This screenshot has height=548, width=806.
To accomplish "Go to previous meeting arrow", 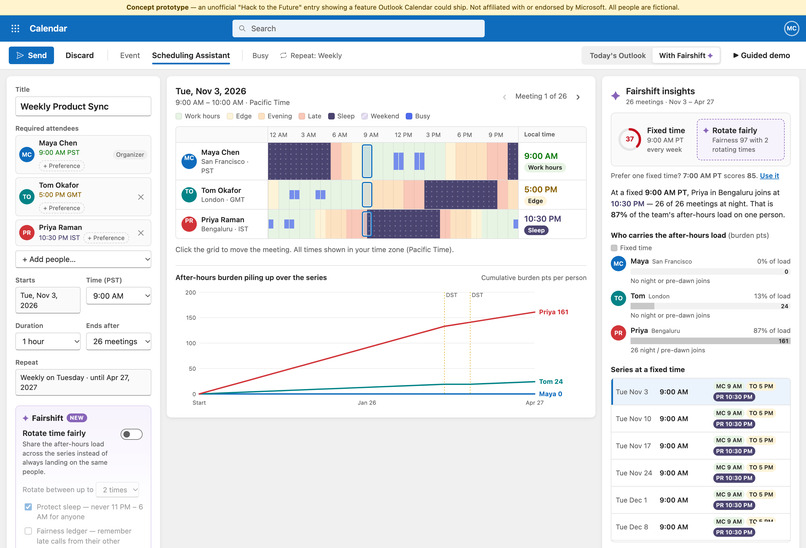I will click(504, 97).
